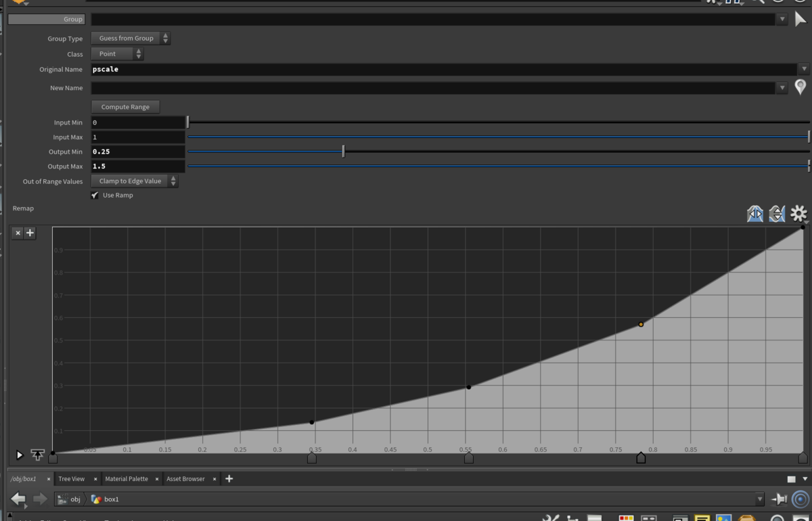The image size is (812, 521).
Task: Click the Output Min field showing 0.25
Action: (x=138, y=152)
